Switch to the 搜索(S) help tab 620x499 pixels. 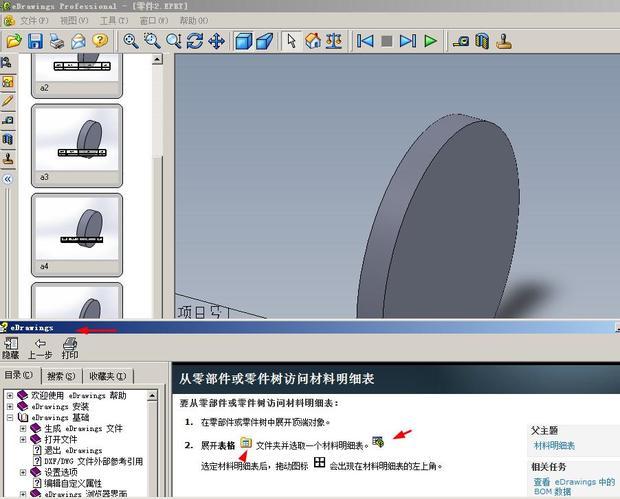point(61,376)
